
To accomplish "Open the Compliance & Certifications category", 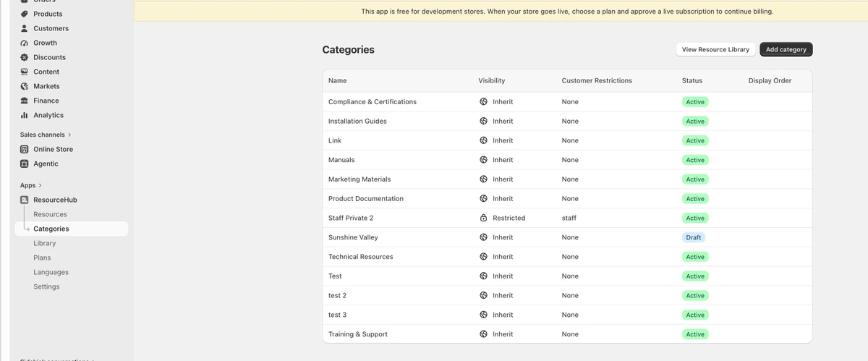I will tap(373, 102).
